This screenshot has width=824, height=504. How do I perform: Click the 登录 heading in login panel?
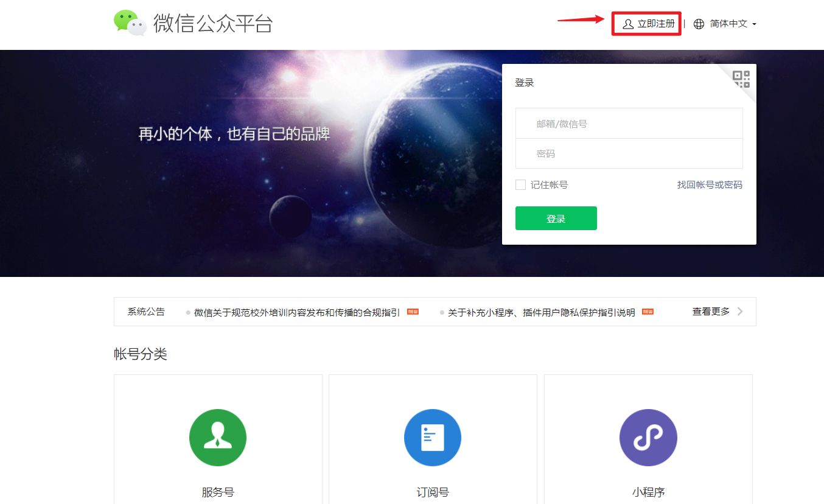(524, 83)
